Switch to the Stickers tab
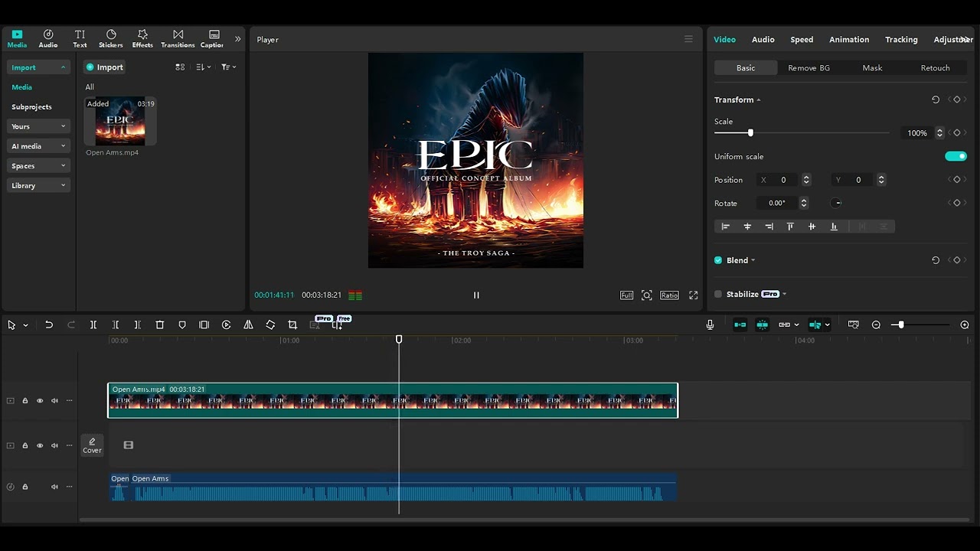The width and height of the screenshot is (980, 551). 111,39
